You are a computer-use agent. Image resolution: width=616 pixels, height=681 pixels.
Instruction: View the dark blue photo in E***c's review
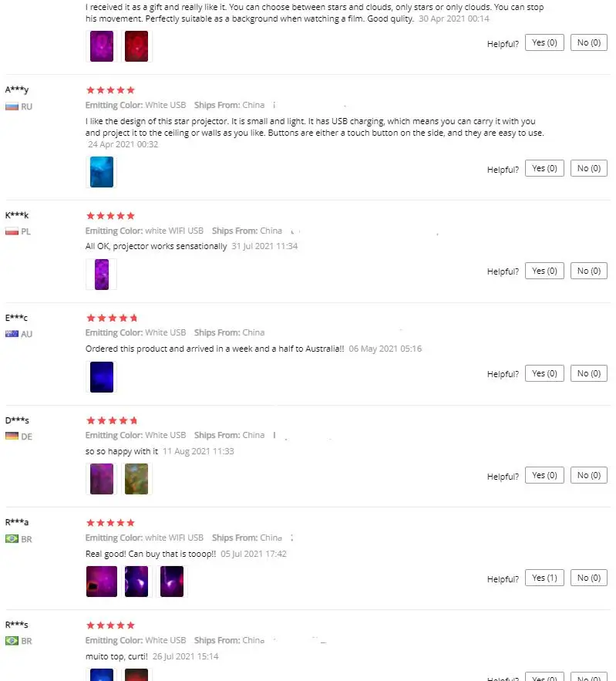(102, 376)
